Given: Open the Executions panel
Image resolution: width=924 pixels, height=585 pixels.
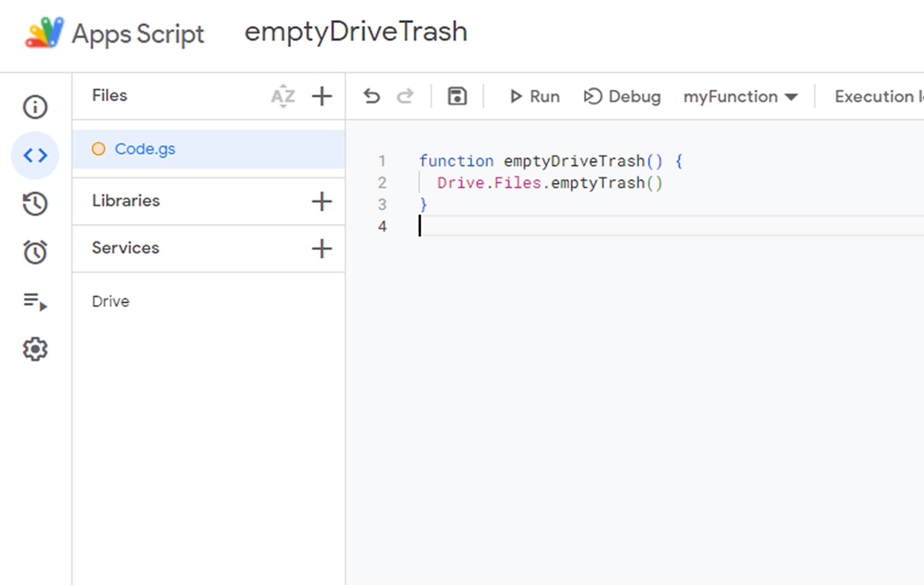Looking at the screenshot, I should 35,301.
